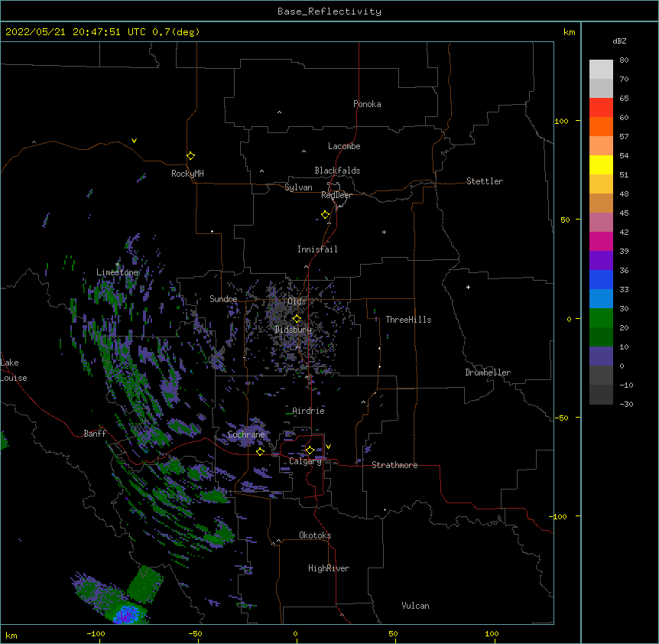Select the slate purple swatch between 10 and 0
Viewport: 659px width, 644px height.
coord(601,356)
